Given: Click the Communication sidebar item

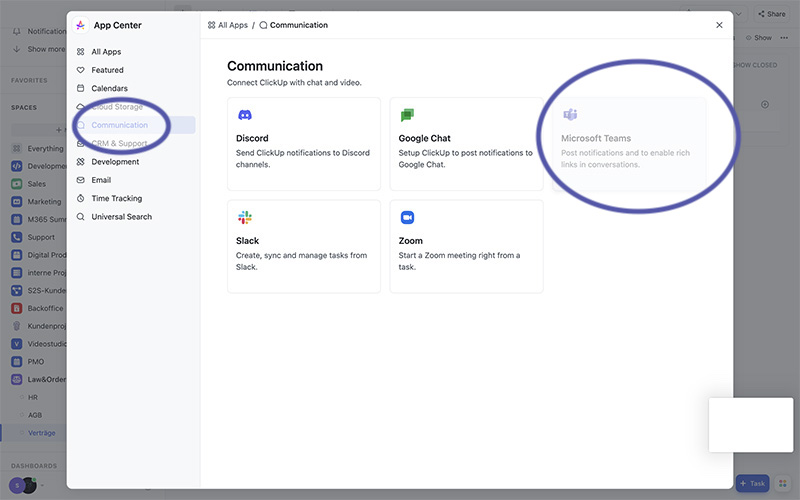Looking at the screenshot, I should [134, 125].
